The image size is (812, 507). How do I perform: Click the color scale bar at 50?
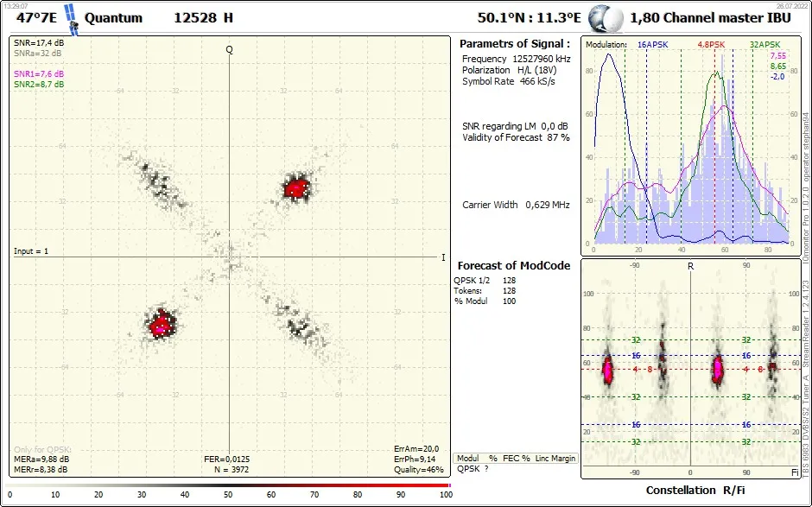click(228, 485)
